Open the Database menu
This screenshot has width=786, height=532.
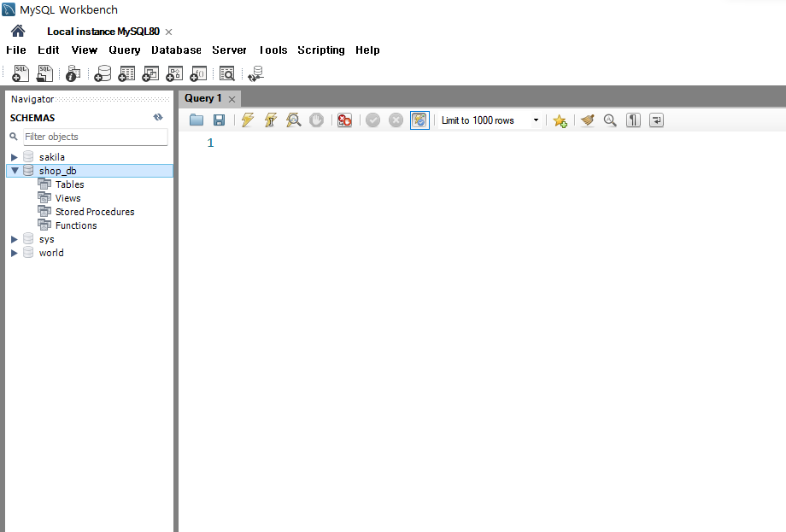pyautogui.click(x=177, y=50)
